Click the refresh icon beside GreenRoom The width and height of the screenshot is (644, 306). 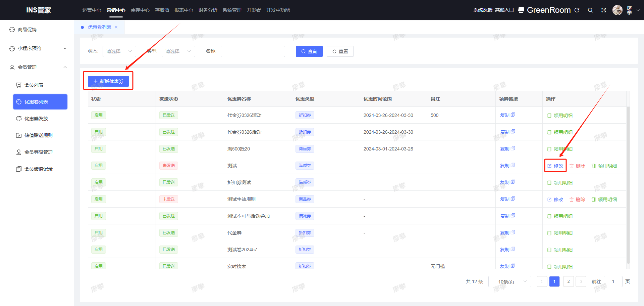coord(577,10)
